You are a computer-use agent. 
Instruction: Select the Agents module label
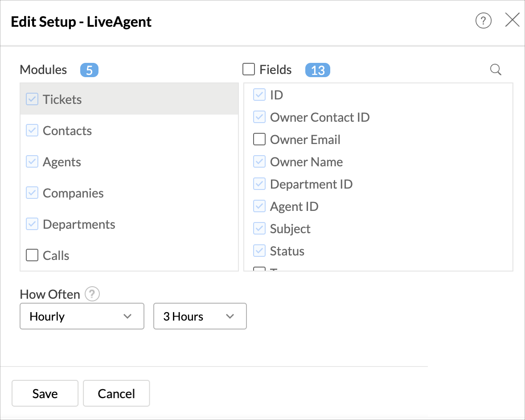pos(62,162)
